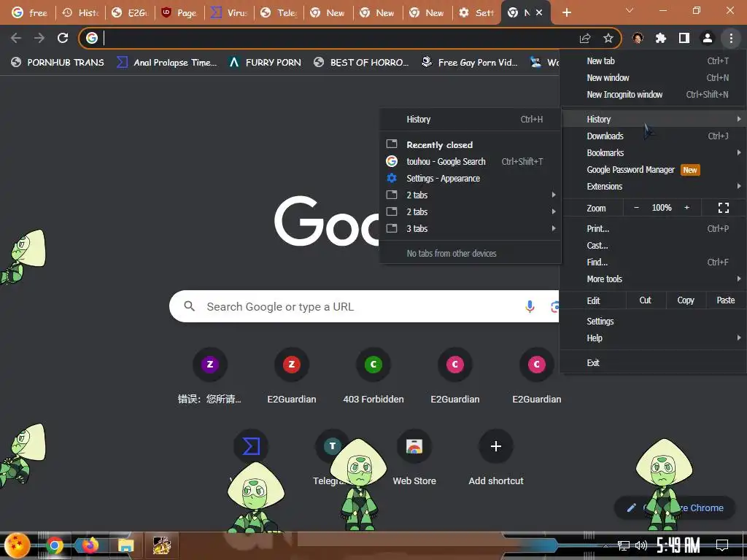Image resolution: width=747 pixels, height=560 pixels.
Task: Choose New window in the menu
Action: point(653,77)
